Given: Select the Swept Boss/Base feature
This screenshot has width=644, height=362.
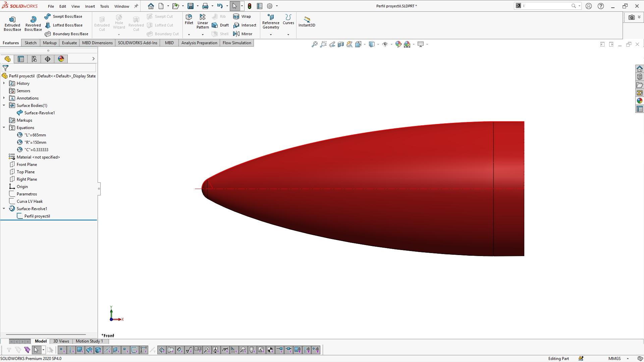Looking at the screenshot, I should click(x=66, y=16).
